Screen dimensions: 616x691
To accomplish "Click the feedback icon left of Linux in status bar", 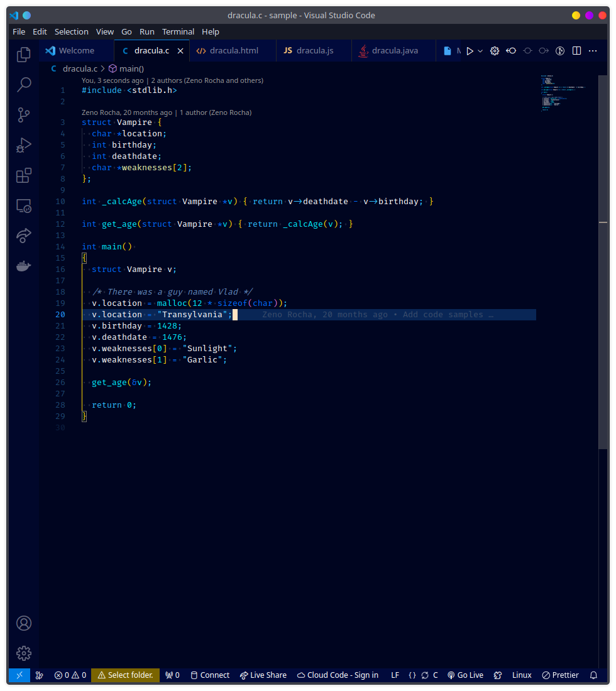I will click(x=498, y=675).
